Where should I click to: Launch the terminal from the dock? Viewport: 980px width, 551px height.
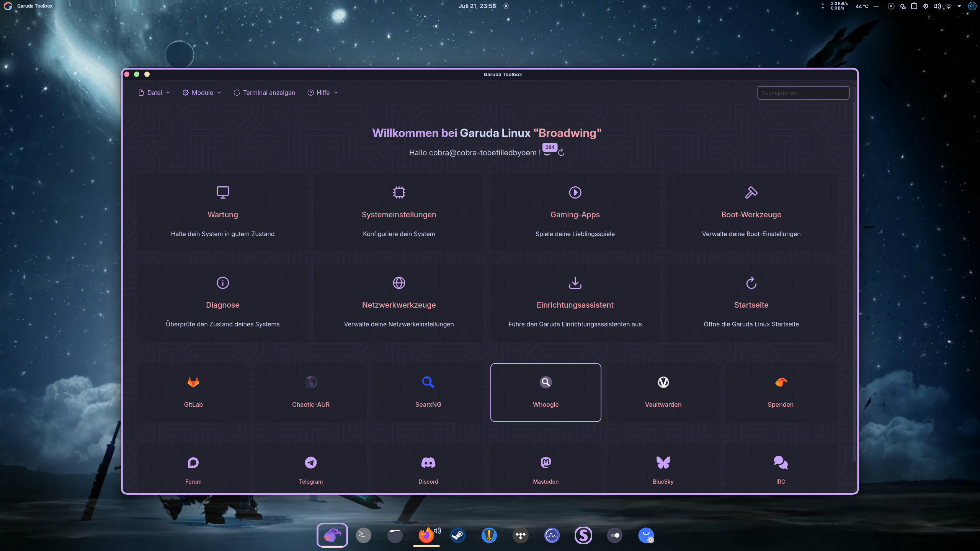click(363, 535)
